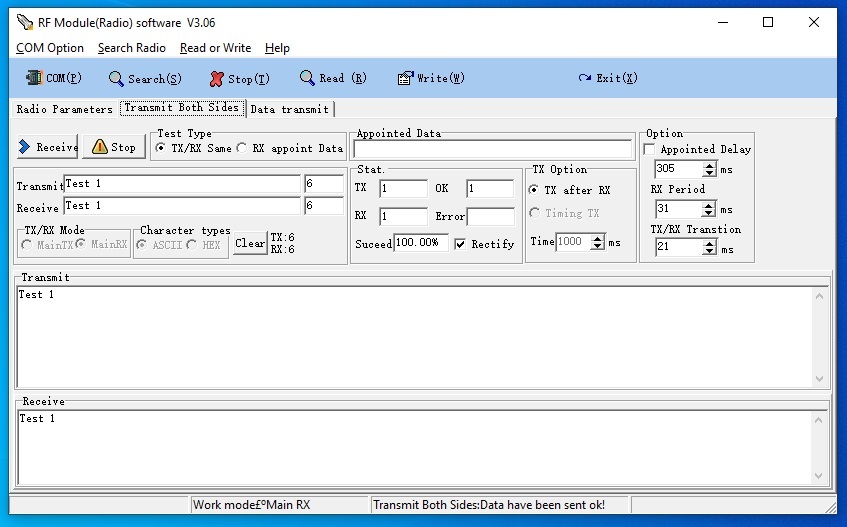Switch to the Data transmit tab

[290, 109]
